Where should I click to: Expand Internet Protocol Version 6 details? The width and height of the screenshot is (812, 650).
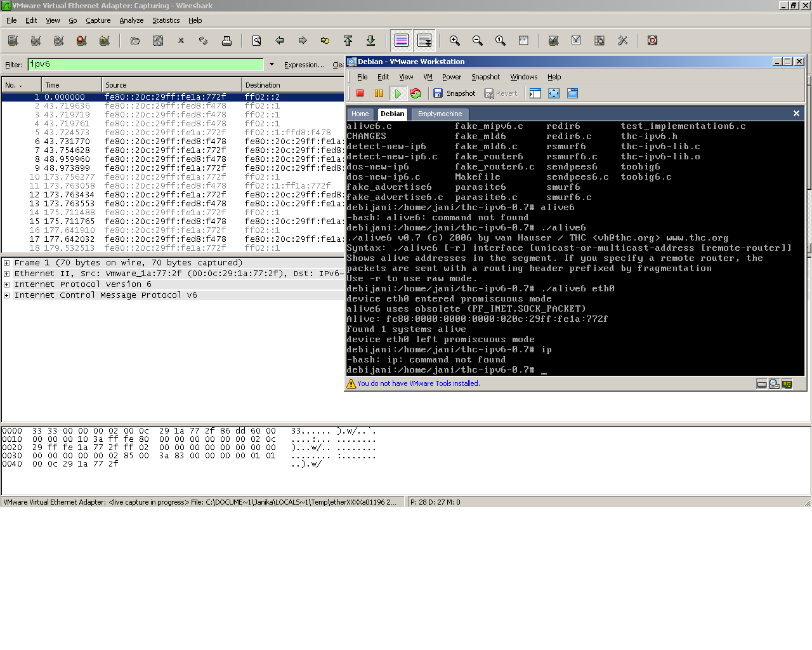pyautogui.click(x=5, y=284)
